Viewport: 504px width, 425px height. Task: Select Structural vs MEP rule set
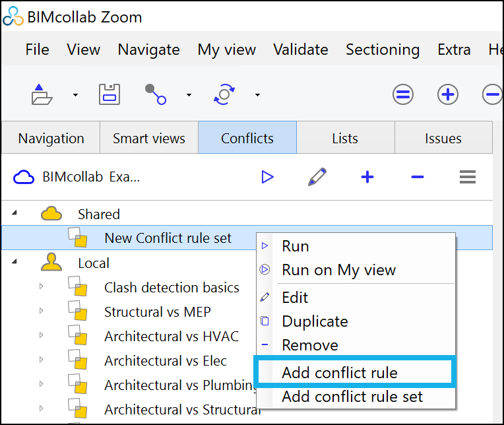click(158, 312)
